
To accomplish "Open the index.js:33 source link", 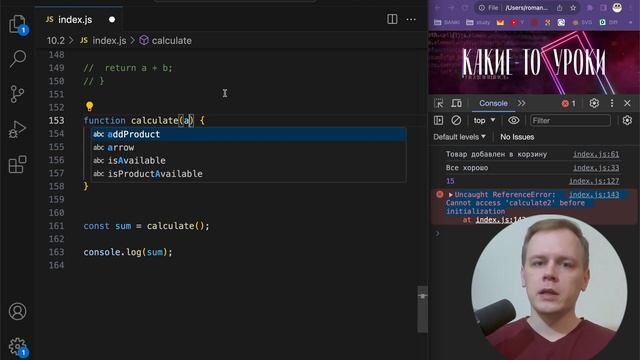I will pos(596,168).
